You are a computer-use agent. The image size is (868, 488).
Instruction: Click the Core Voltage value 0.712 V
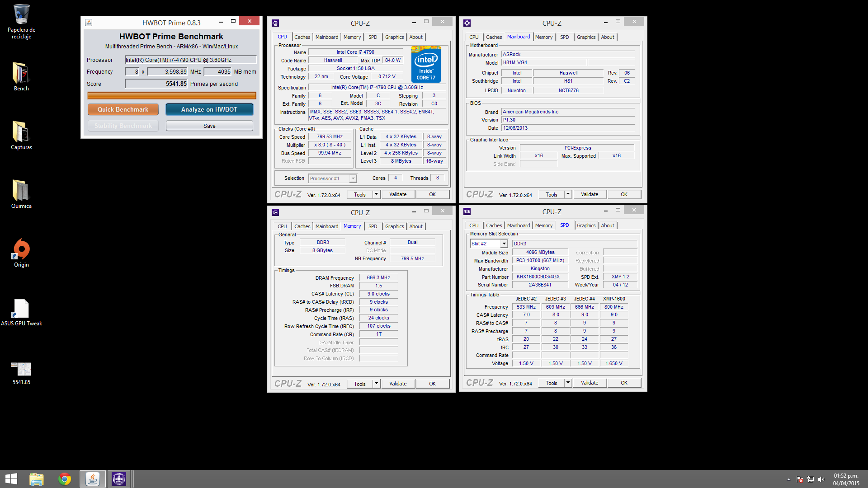[x=387, y=76]
